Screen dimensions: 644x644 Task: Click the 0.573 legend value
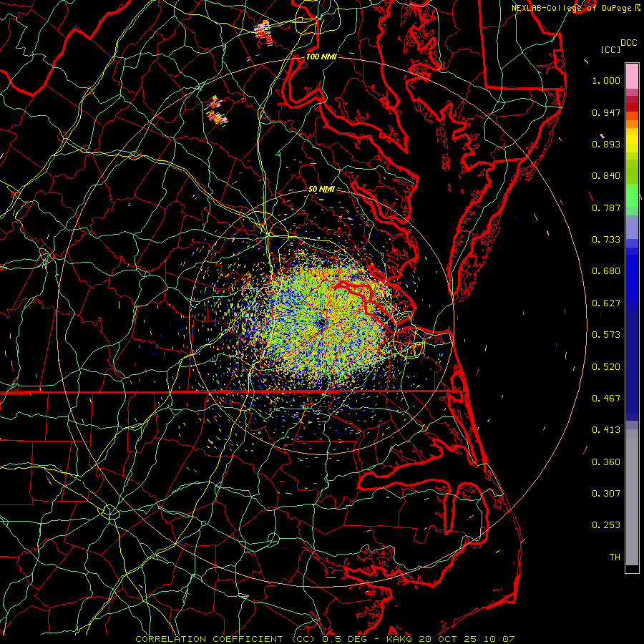[x=606, y=335]
